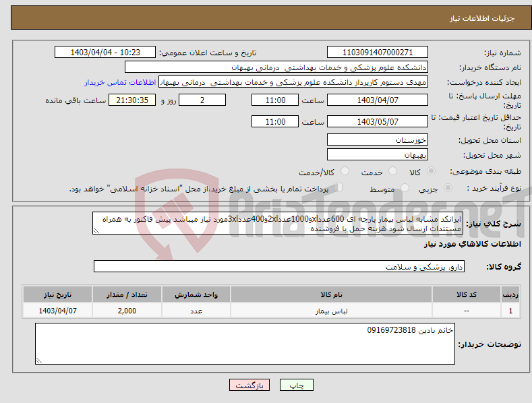Click the need date cell 1403/04/07 in table
This screenshot has height=403, width=532.
[58, 311]
